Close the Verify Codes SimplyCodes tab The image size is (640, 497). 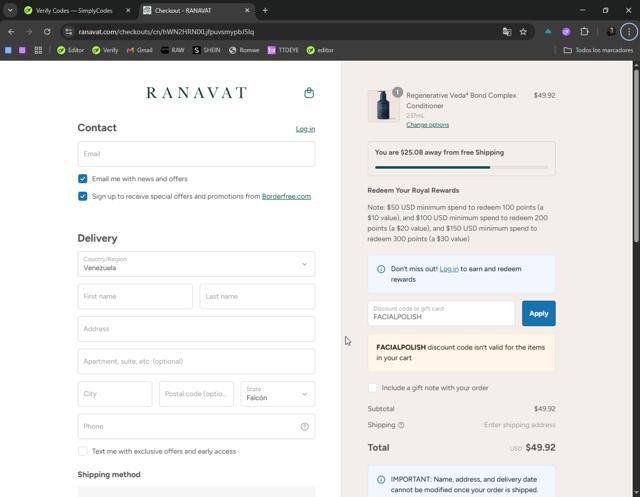coord(128,11)
